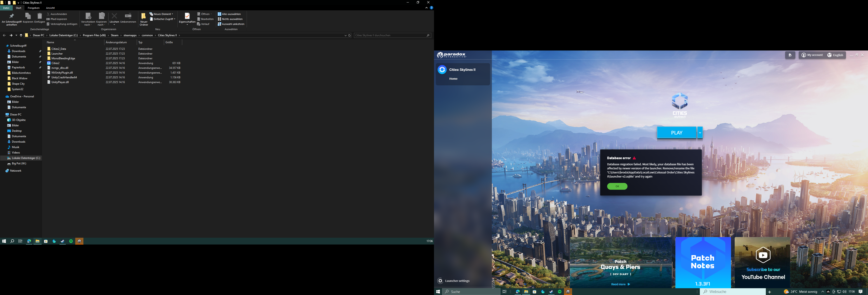
Task: Open Quays & Piers Read more link
Action: pos(620,284)
